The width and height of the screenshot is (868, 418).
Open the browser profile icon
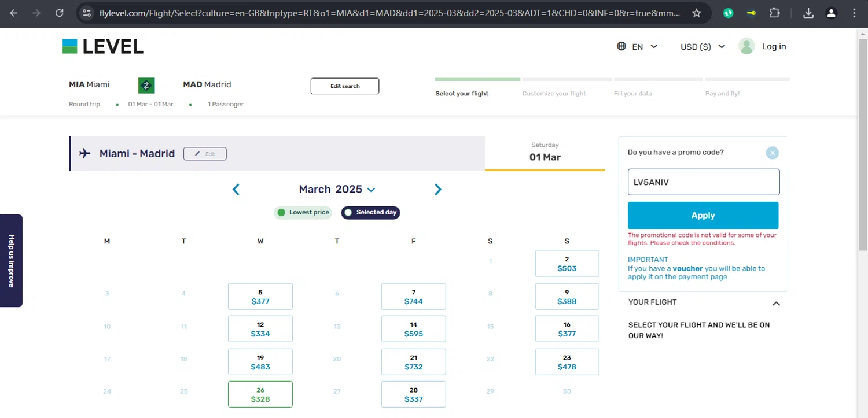(831, 13)
